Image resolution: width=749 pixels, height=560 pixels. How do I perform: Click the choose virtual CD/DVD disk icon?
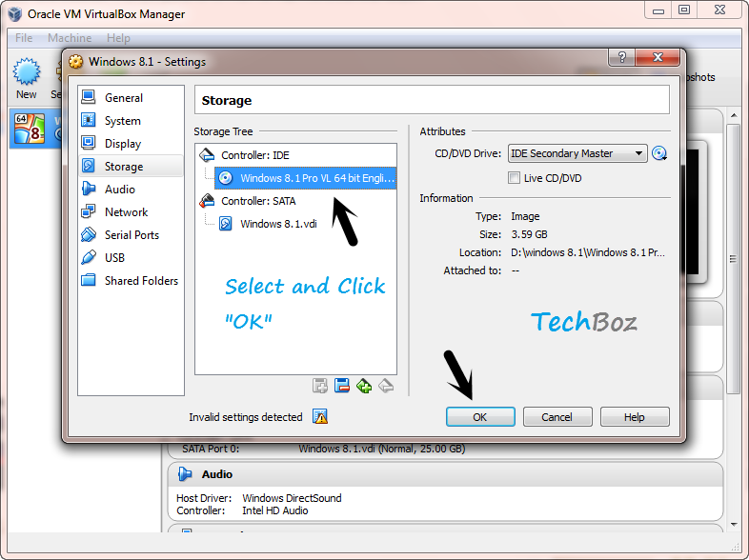[659, 153]
